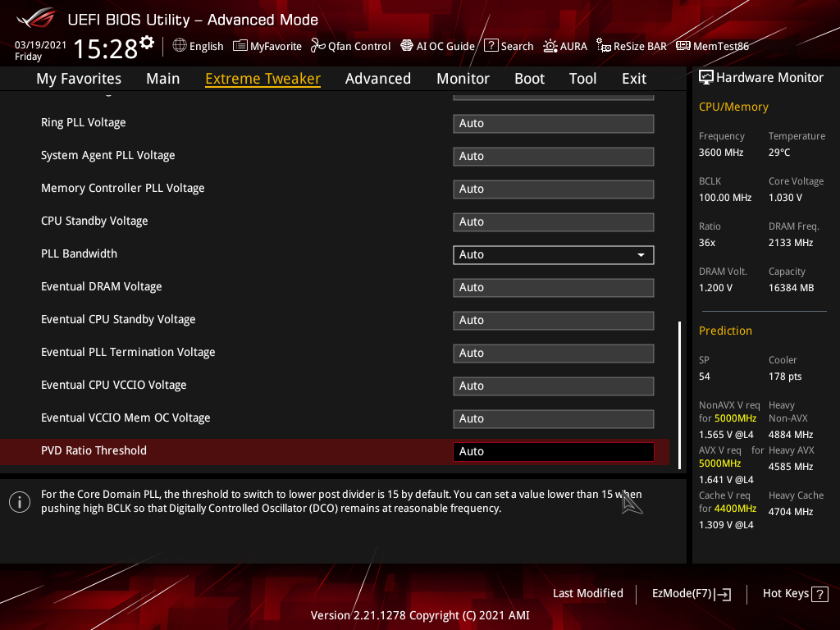Toggle ReSize BAR icon
The width and height of the screenshot is (840, 630).
coord(604,46)
